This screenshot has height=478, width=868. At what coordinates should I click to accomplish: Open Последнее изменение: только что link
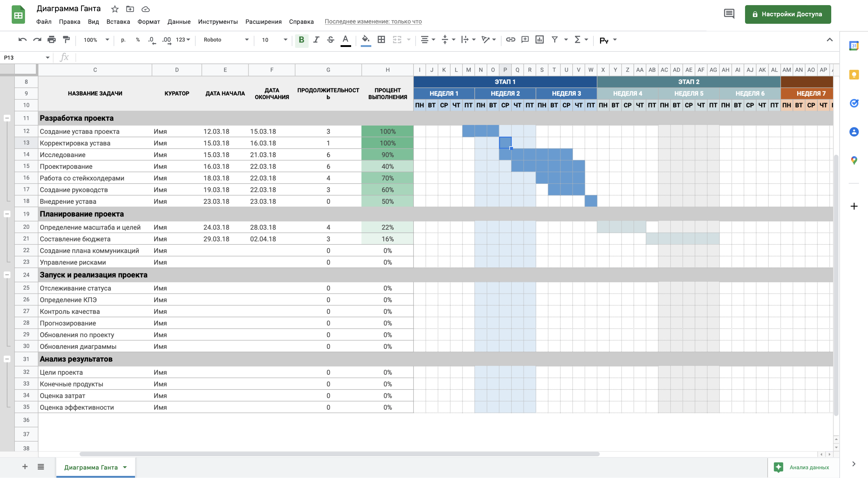(x=373, y=22)
